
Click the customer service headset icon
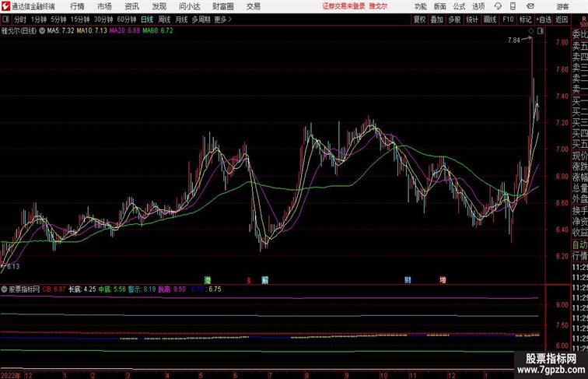coord(498,6)
